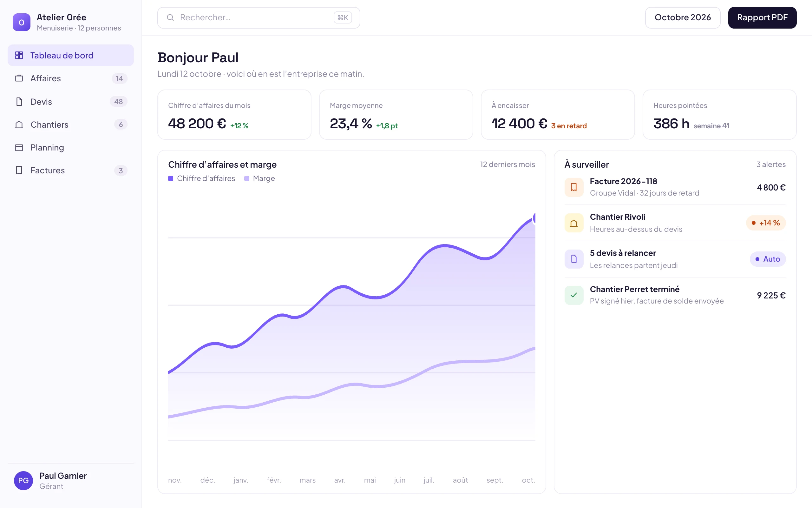812x508 pixels.
Task: Navigate to Planning
Action: pos(70,148)
